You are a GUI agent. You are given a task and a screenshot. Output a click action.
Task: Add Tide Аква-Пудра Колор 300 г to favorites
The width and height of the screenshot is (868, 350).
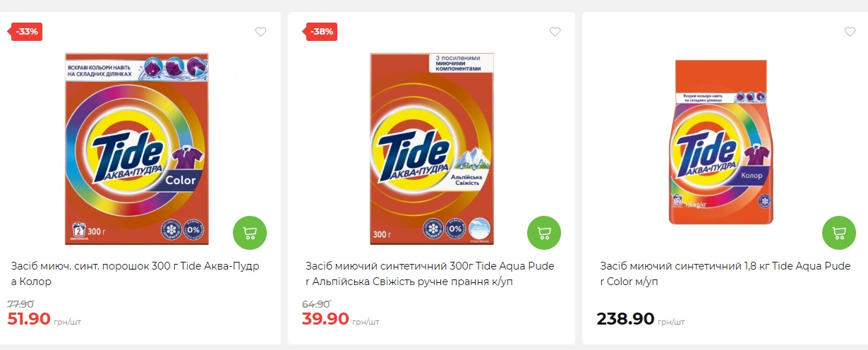point(260,32)
